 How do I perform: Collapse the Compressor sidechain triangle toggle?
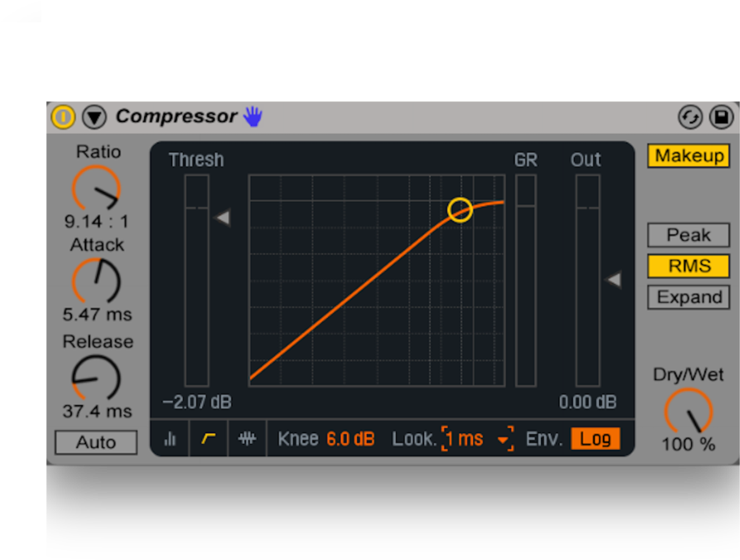click(94, 117)
